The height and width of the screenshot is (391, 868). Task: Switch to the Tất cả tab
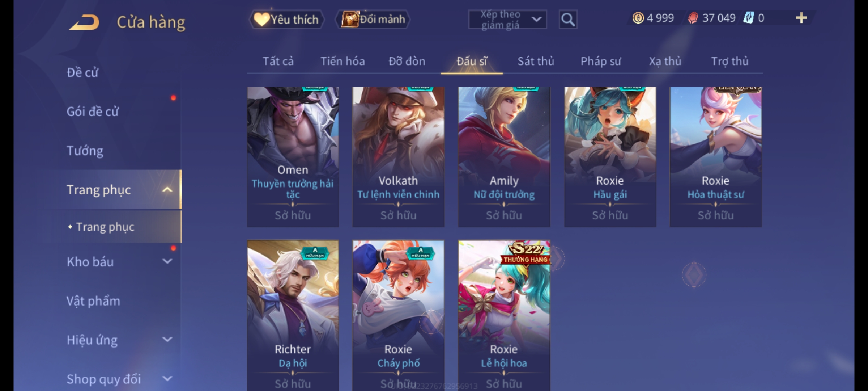click(x=278, y=61)
